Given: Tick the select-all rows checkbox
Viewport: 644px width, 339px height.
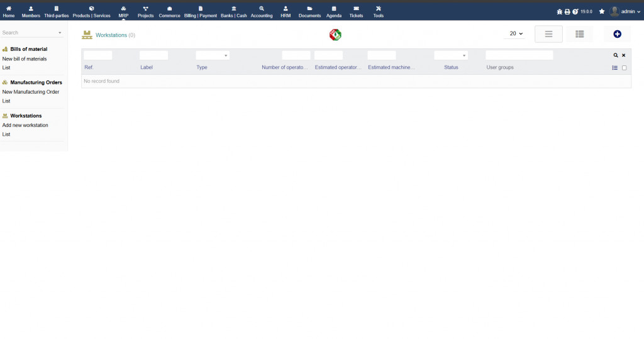Looking at the screenshot, I should (x=625, y=68).
